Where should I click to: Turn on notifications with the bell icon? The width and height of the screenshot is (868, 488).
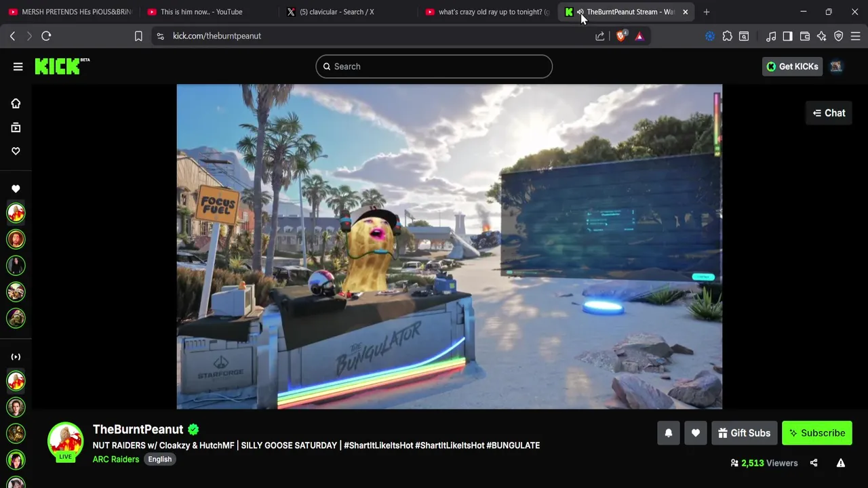tap(669, 433)
